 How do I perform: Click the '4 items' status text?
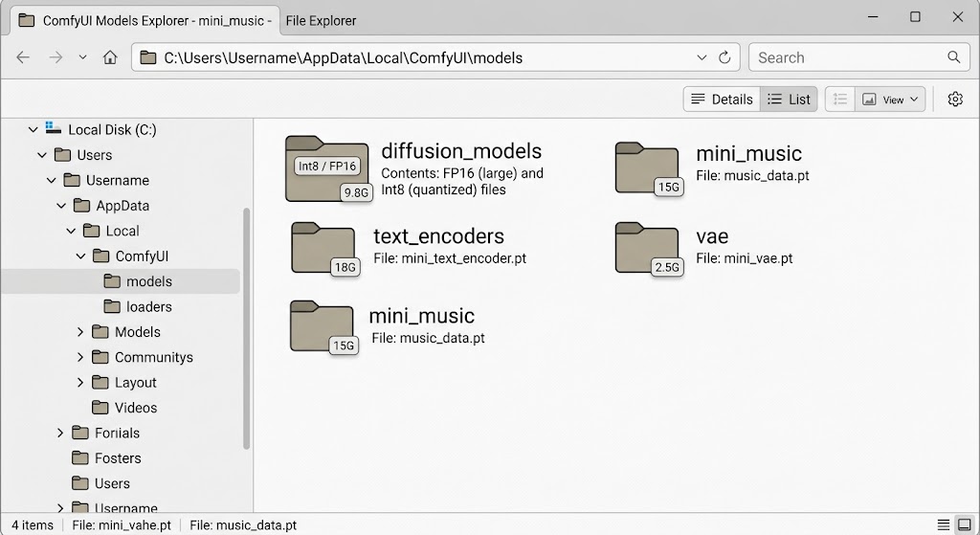[33, 525]
